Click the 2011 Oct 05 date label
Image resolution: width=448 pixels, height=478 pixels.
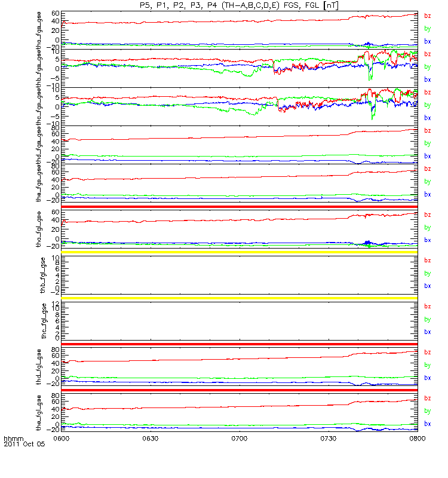pyautogui.click(x=24, y=444)
